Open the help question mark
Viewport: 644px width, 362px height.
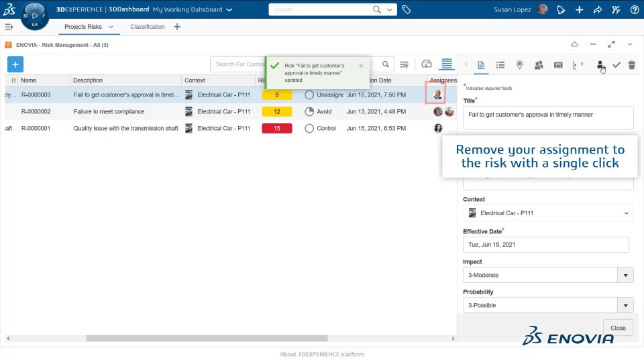coord(635,9)
